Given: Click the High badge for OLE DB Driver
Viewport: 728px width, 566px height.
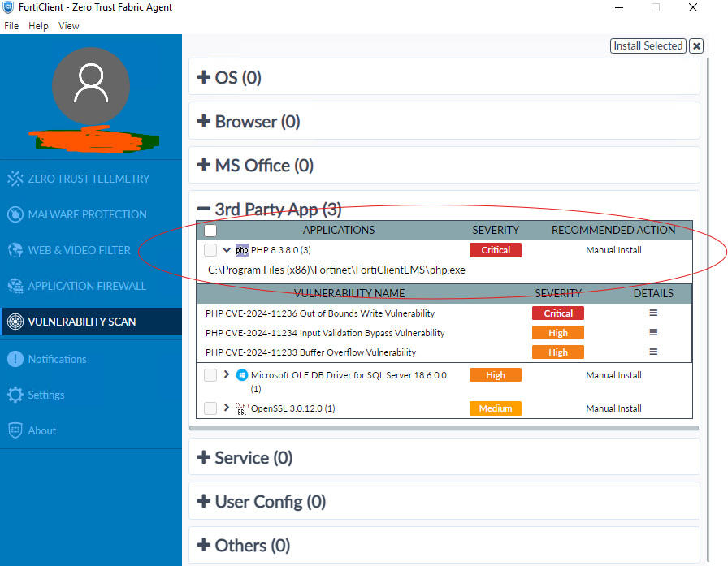Looking at the screenshot, I should pos(496,375).
